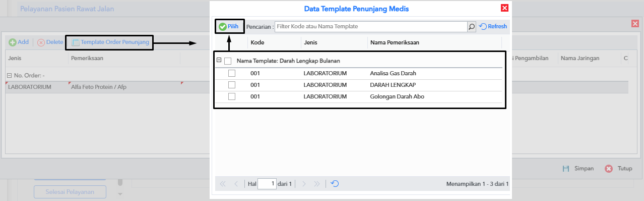Open Template Order Penunjang
The height and width of the screenshot is (201, 644).
[x=110, y=42]
